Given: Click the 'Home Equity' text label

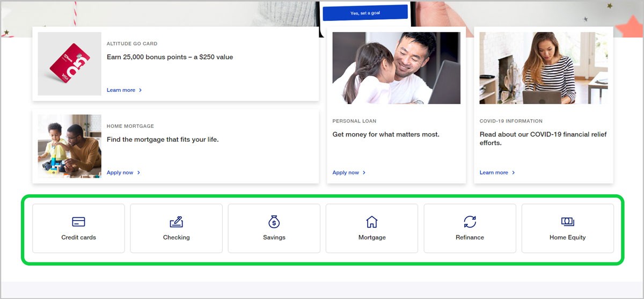Looking at the screenshot, I should 567,237.
